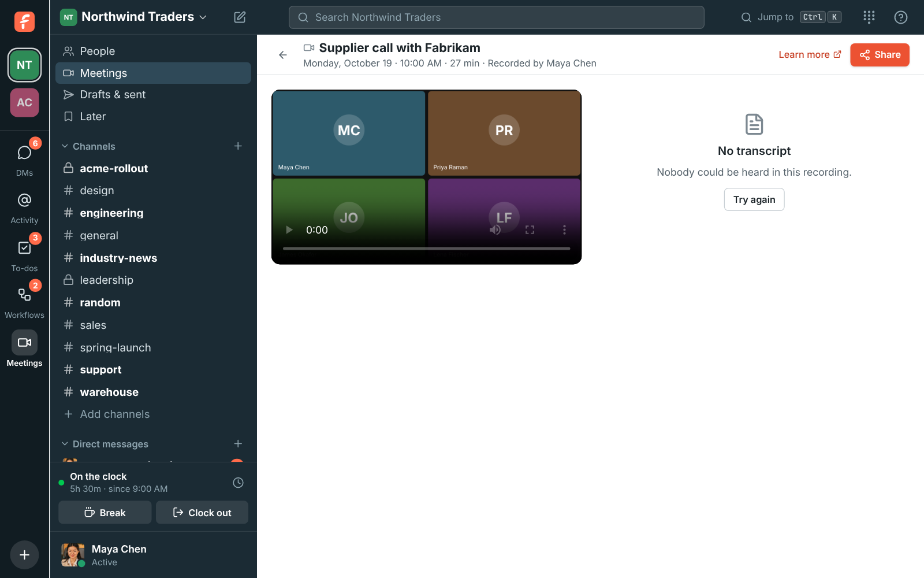Open the help question mark icon

point(901,17)
